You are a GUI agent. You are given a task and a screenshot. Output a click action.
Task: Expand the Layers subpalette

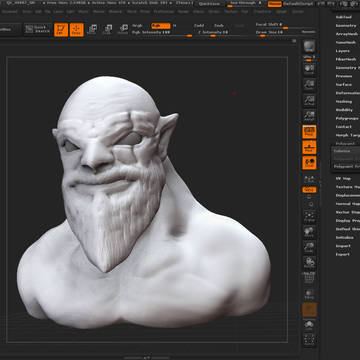pos(343,51)
